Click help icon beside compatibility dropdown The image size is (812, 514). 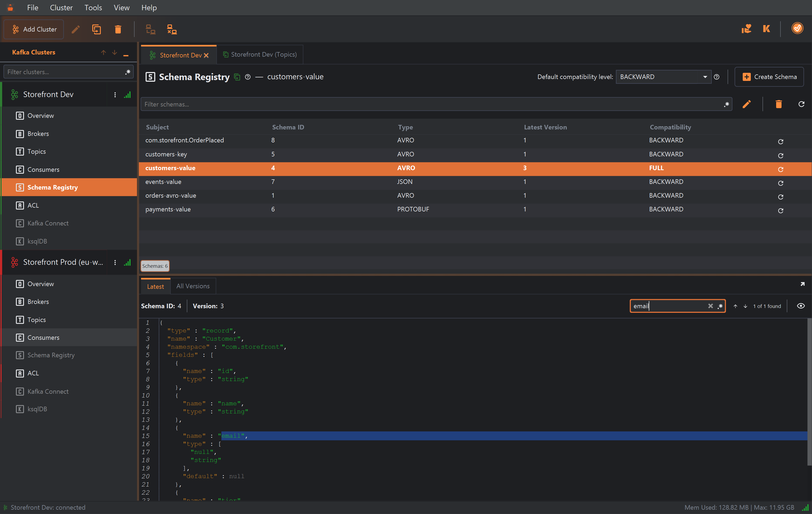coord(717,77)
